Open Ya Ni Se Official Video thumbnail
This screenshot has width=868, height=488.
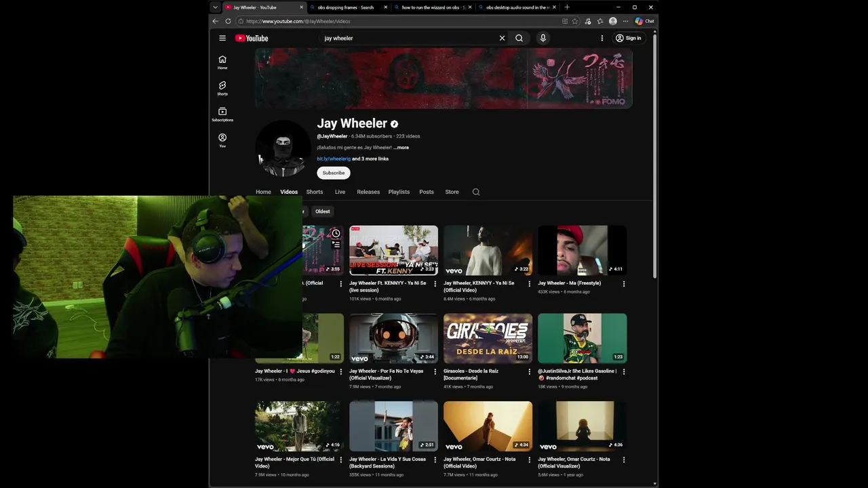tap(488, 250)
